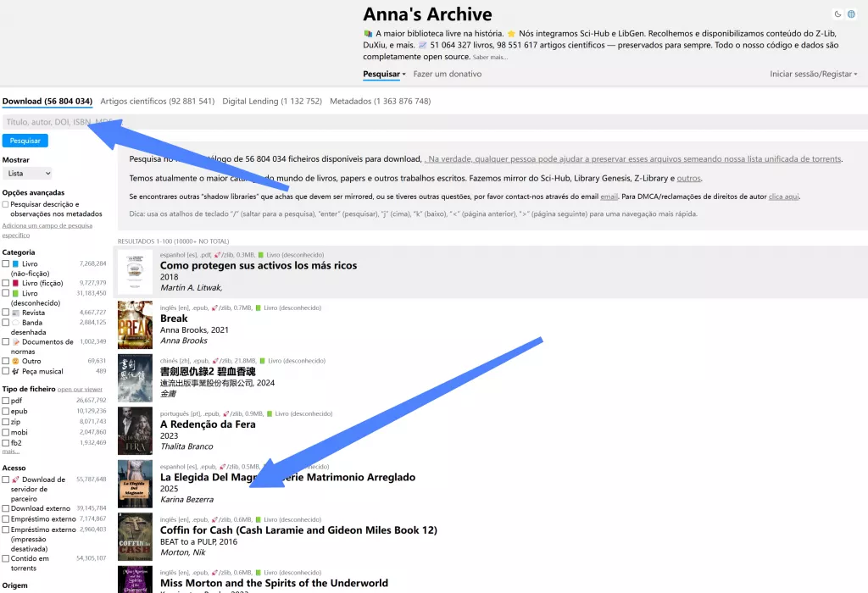Open the Metadados tab
868x593 pixels.
[x=381, y=101]
